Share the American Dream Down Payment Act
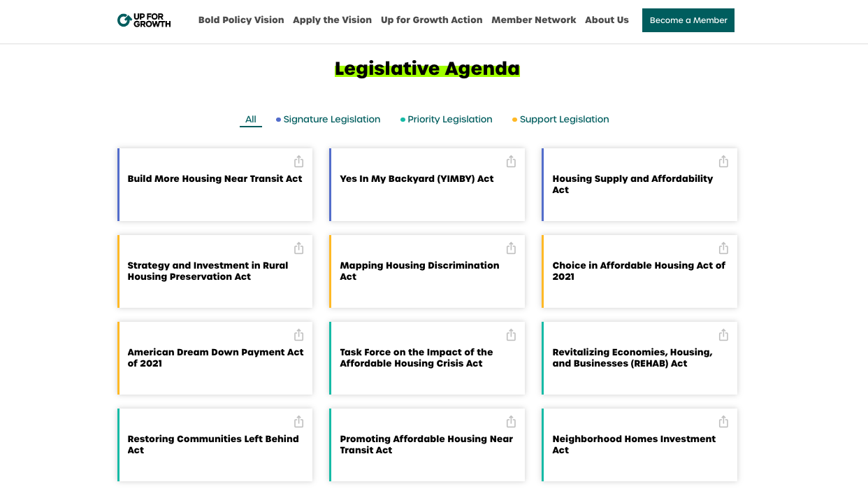The height and width of the screenshot is (489, 868). (298, 335)
